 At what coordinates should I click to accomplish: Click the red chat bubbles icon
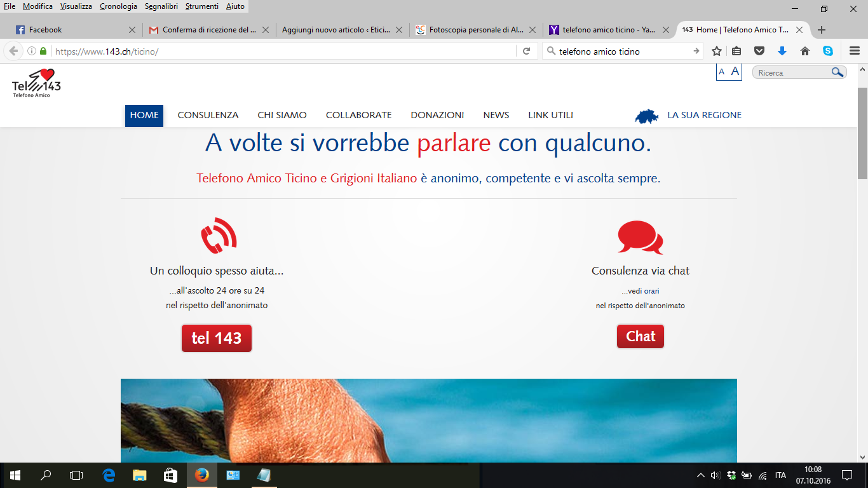[x=641, y=238]
